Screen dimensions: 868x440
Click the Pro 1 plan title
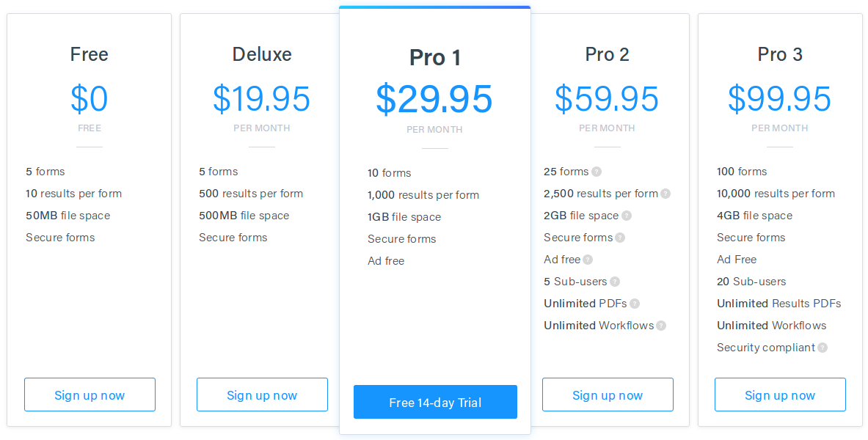pos(435,57)
